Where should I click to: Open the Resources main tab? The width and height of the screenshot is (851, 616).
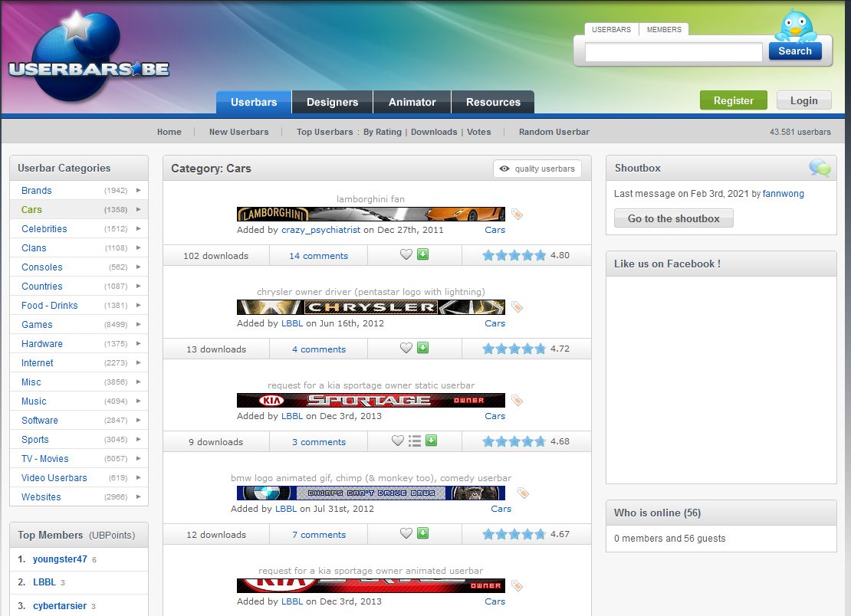coord(493,102)
